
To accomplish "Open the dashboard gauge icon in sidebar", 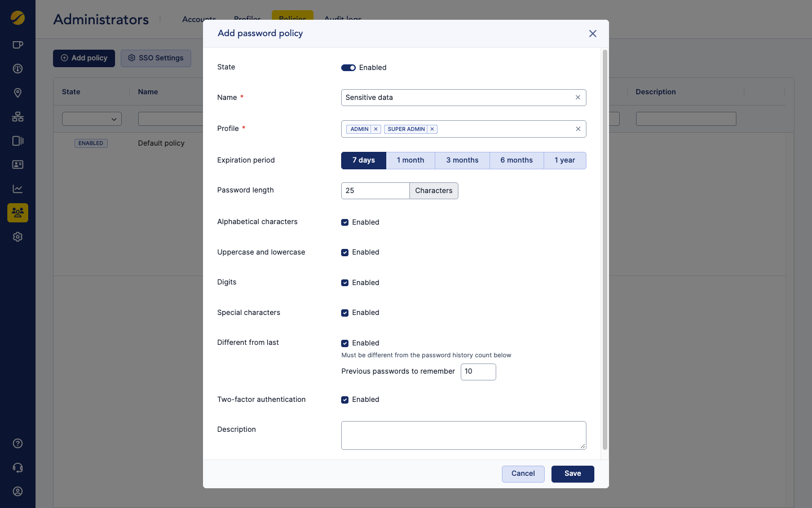I will click(x=17, y=68).
